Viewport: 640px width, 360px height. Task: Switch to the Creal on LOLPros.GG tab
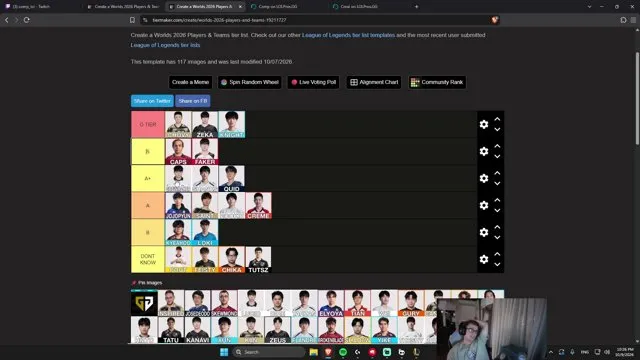coord(367,7)
